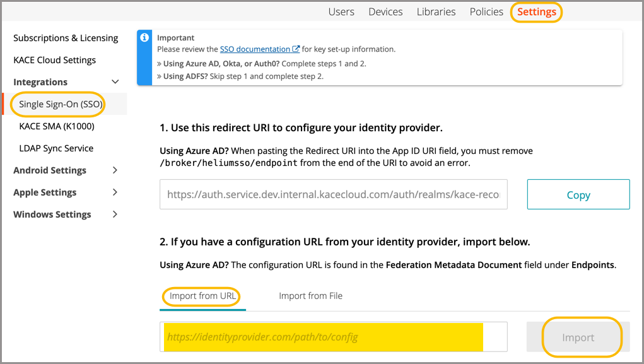
Task: Open the Policies tab
Action: click(486, 12)
